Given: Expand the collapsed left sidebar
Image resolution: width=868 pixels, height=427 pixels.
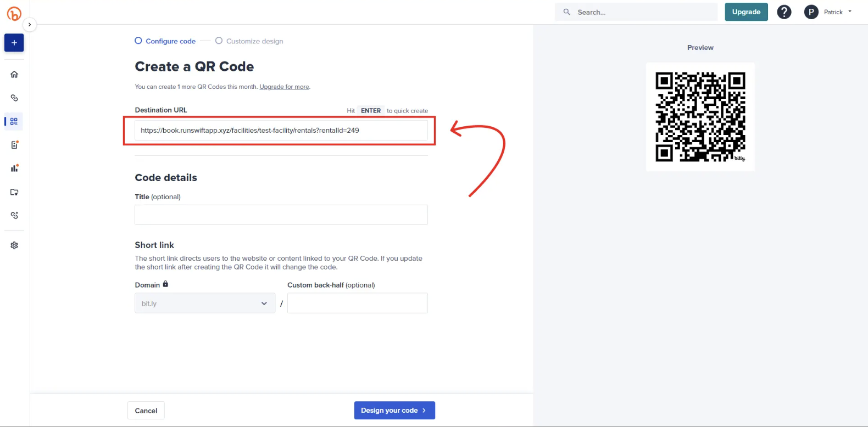Looking at the screenshot, I should pyautogui.click(x=30, y=25).
